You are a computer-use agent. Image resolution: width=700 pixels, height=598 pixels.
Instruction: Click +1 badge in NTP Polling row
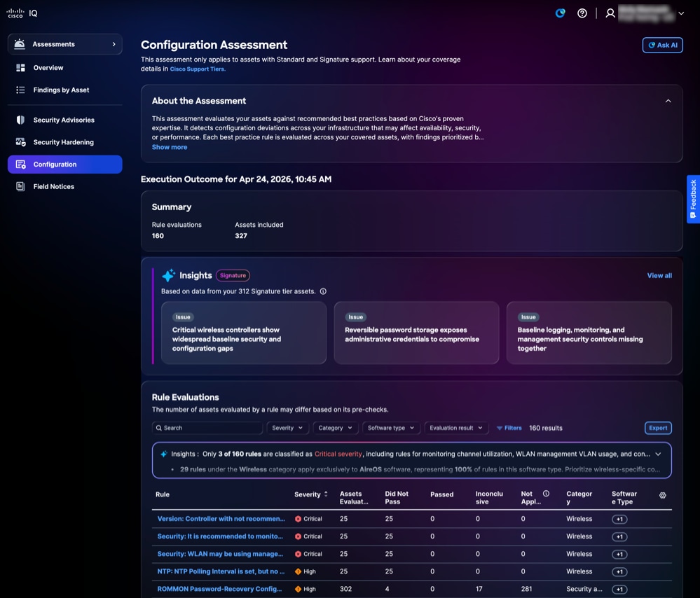(619, 572)
